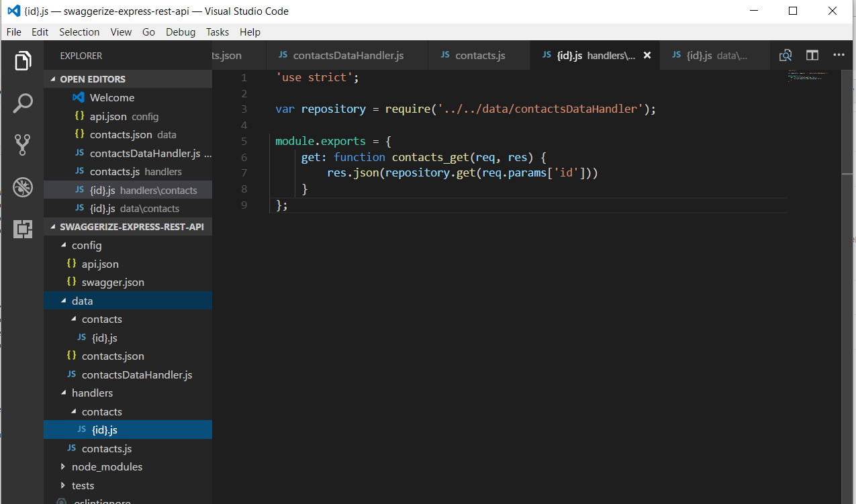Click the api.json file icon in config folder

(x=71, y=264)
